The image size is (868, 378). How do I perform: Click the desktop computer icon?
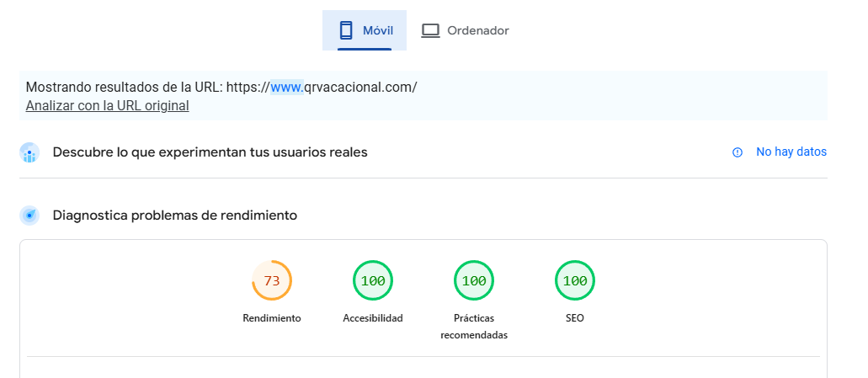(430, 30)
